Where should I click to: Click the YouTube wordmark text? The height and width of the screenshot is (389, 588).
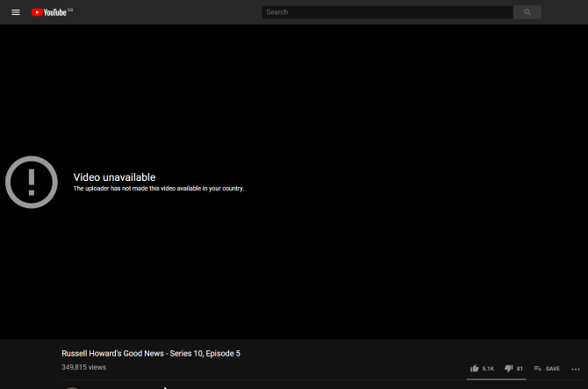click(x=54, y=12)
